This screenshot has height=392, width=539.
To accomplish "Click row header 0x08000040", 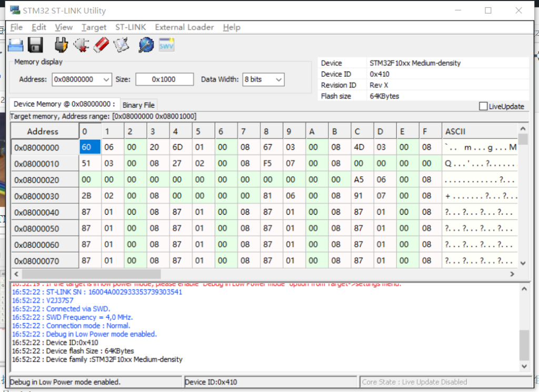I will click(45, 212).
